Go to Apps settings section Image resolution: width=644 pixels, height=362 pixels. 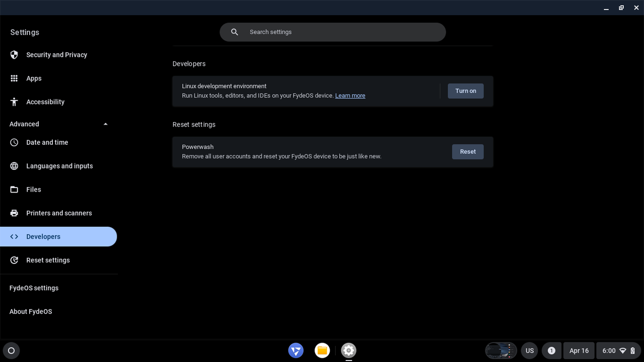click(58, 78)
